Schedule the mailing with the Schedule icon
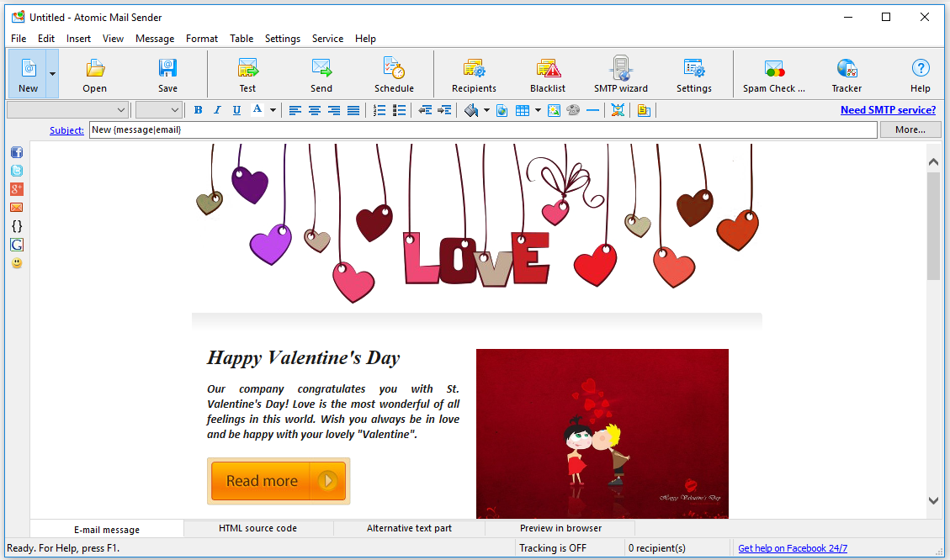The height and width of the screenshot is (560, 950). coord(394,75)
